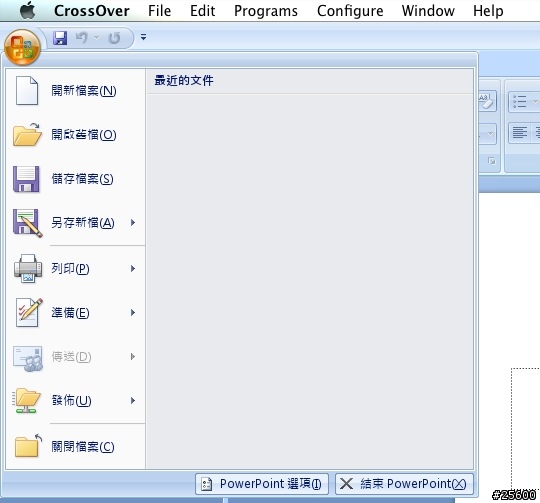Click the blank page icon for 開新檔案
Screen dimensions: 540x503
[x=27, y=91]
